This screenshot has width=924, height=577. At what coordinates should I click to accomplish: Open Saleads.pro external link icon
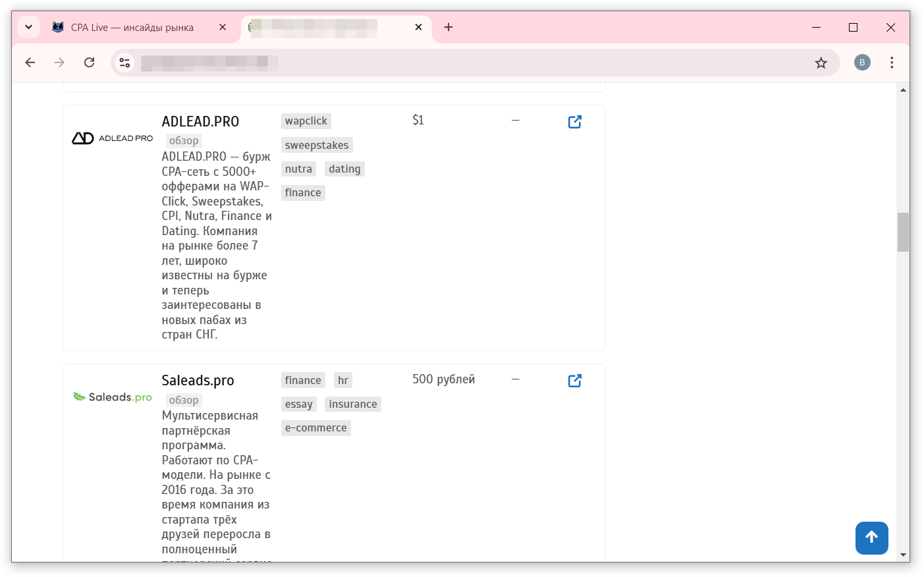click(574, 381)
